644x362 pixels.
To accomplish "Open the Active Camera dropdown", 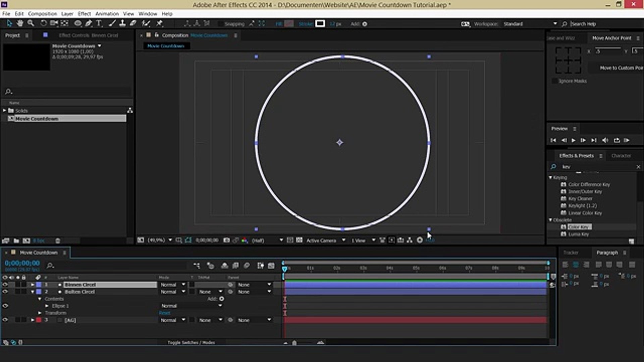I will [x=325, y=240].
